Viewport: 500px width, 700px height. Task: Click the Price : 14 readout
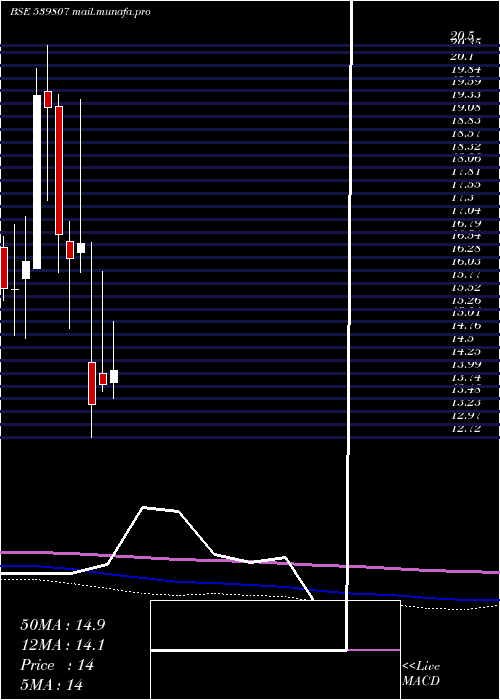pyautogui.click(x=57, y=665)
